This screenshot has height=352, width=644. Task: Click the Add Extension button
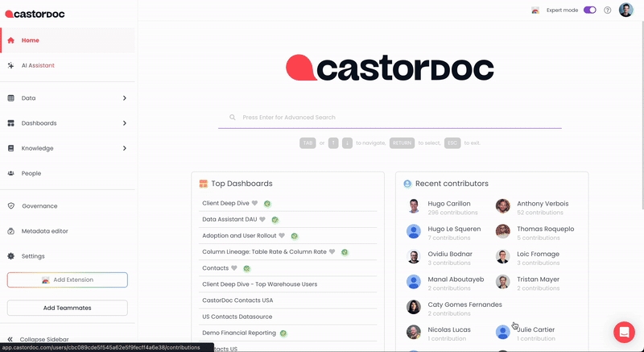pyautogui.click(x=68, y=280)
